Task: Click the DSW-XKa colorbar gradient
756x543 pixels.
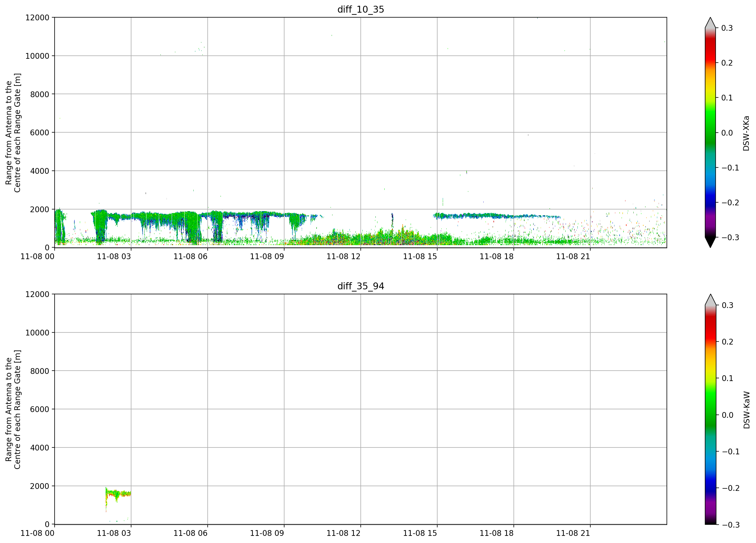Action: [710, 133]
